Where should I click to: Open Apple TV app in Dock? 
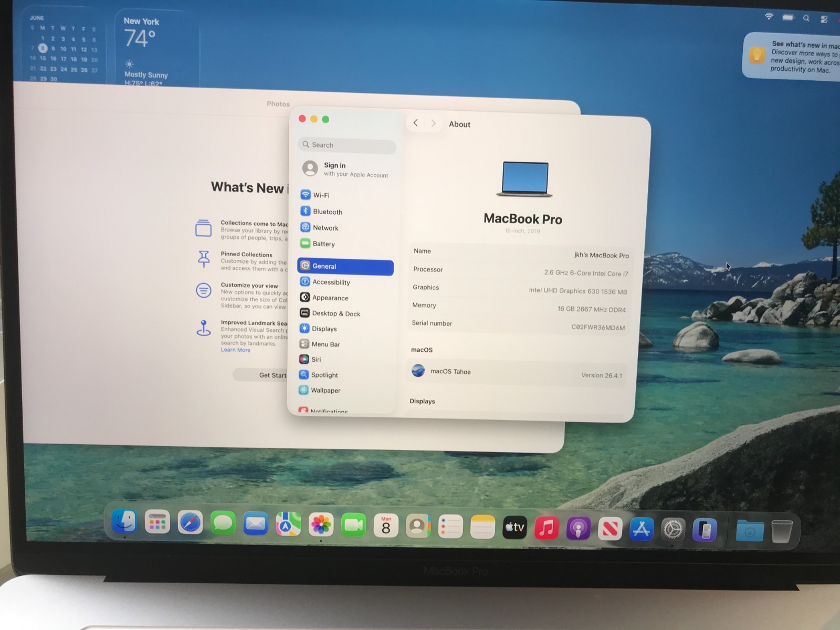(514, 528)
